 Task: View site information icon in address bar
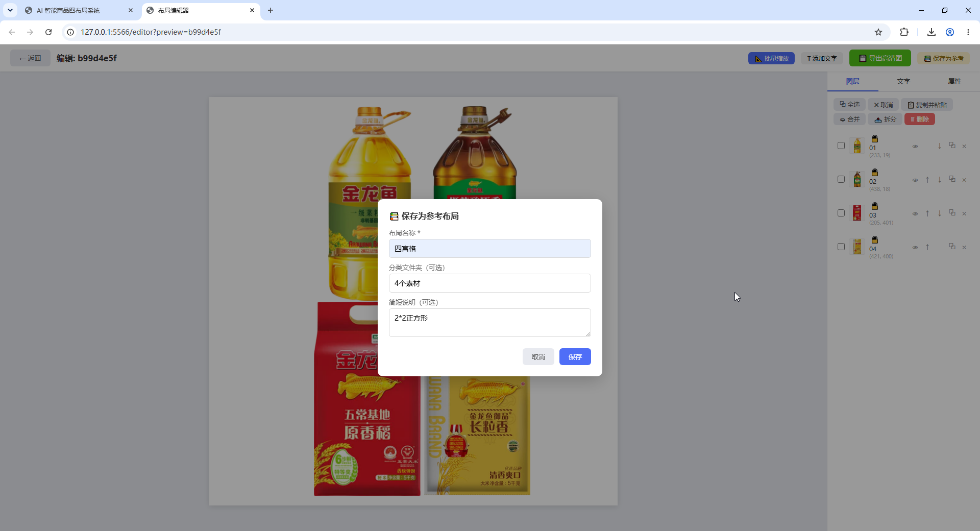(x=70, y=32)
